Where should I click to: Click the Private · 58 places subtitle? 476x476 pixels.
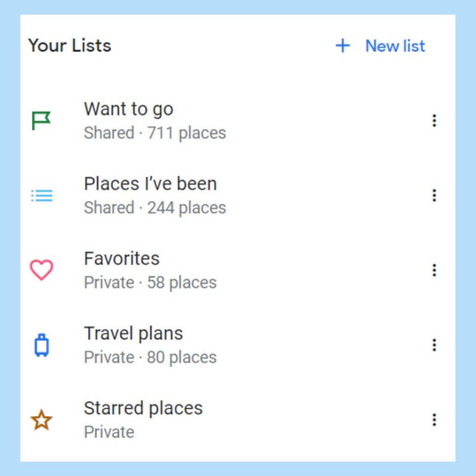pos(150,283)
